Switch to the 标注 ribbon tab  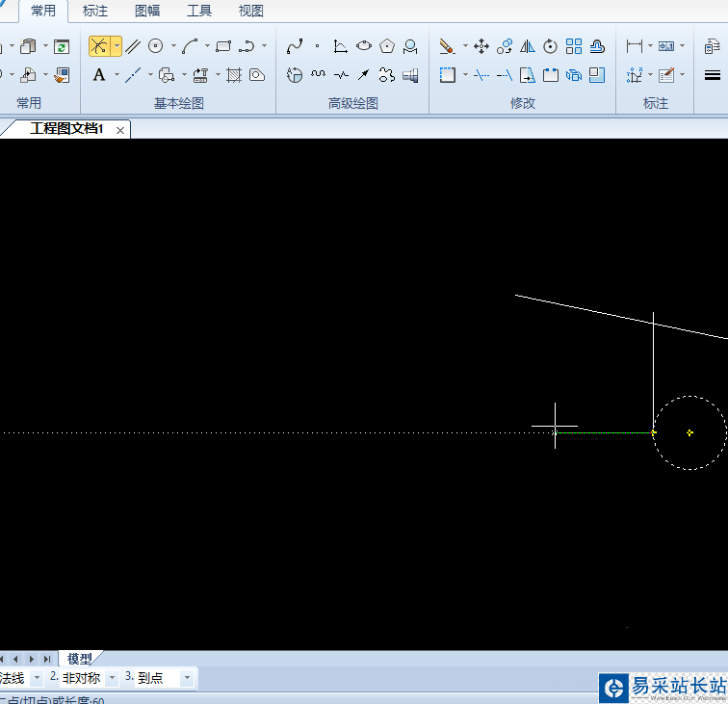click(95, 11)
